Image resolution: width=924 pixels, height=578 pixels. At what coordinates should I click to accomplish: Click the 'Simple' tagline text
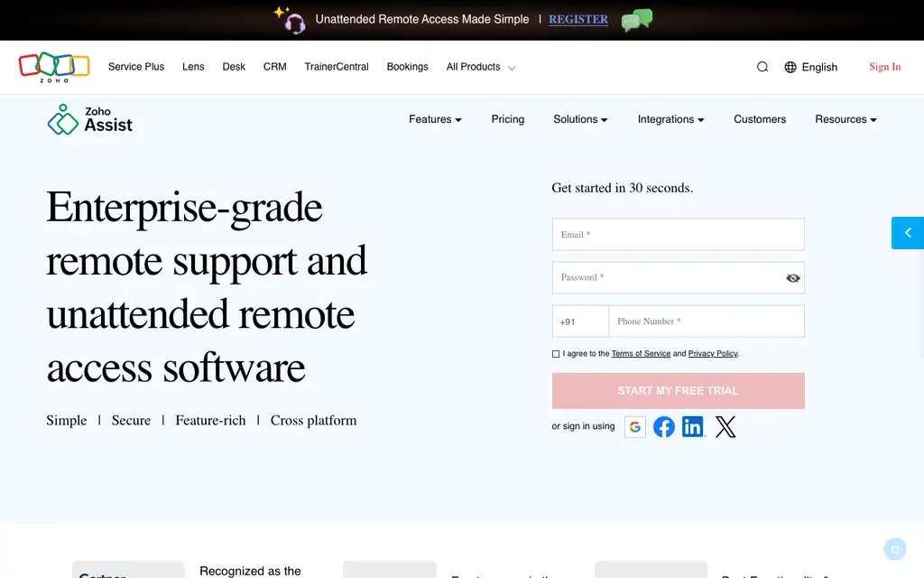click(67, 421)
